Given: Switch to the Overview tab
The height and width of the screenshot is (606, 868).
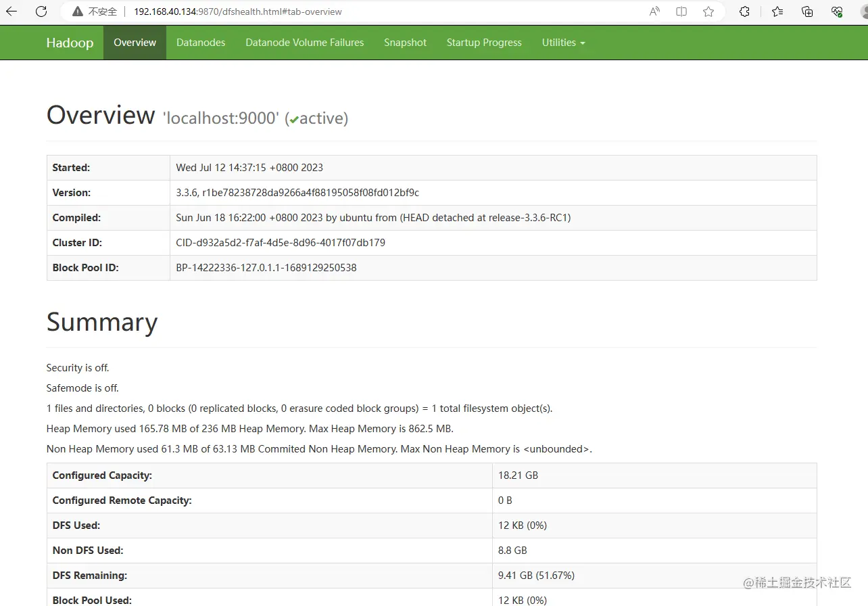Looking at the screenshot, I should (x=135, y=43).
